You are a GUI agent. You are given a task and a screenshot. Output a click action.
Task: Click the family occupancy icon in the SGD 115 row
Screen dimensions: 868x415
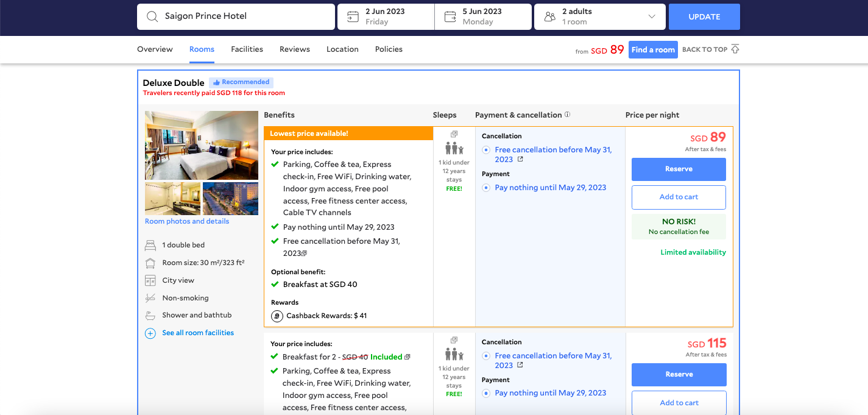(454, 354)
